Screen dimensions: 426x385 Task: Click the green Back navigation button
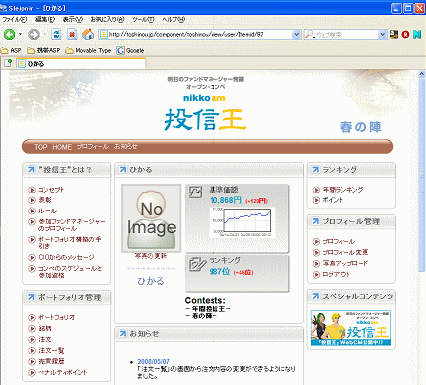(x=9, y=34)
